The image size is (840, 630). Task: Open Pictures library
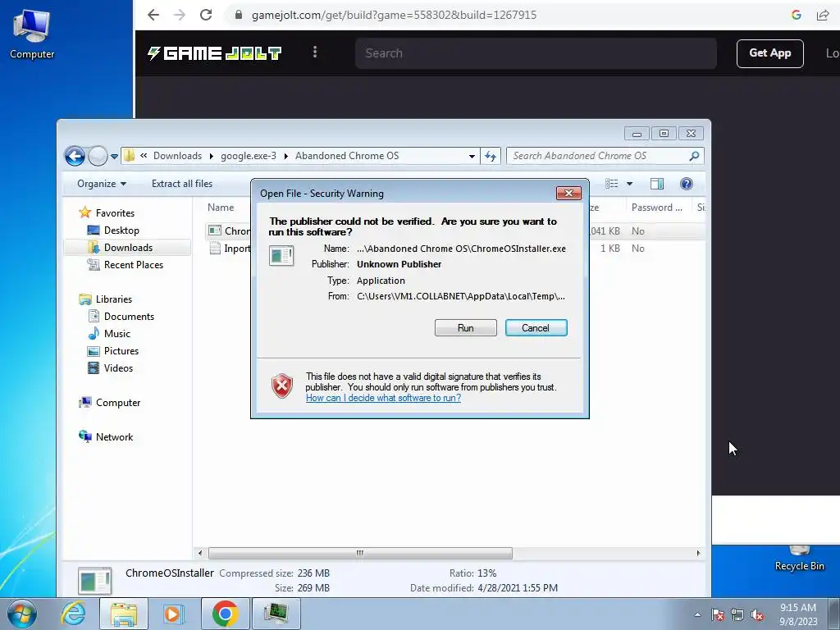point(121,351)
